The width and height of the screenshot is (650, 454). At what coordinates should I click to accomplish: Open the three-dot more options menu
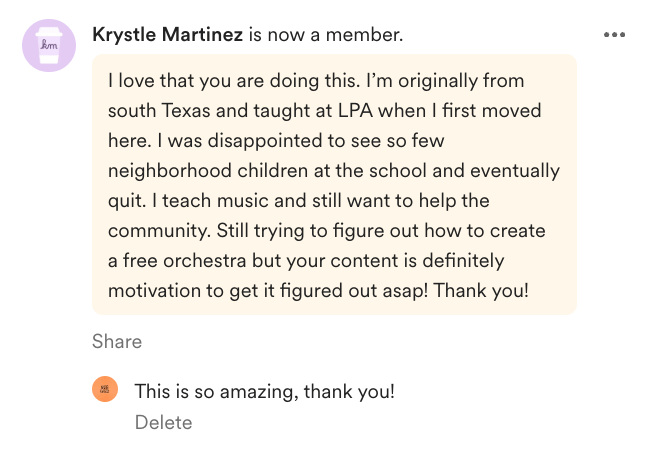614,35
